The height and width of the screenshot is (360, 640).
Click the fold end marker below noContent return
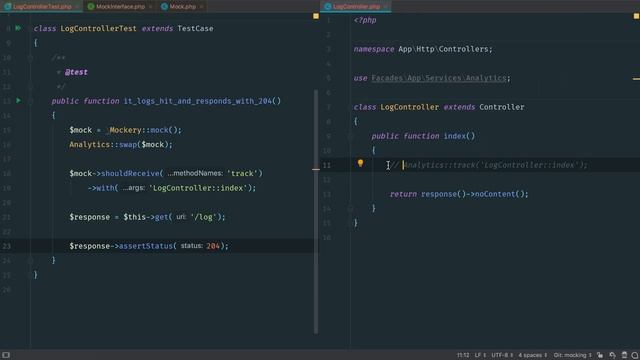click(351, 209)
